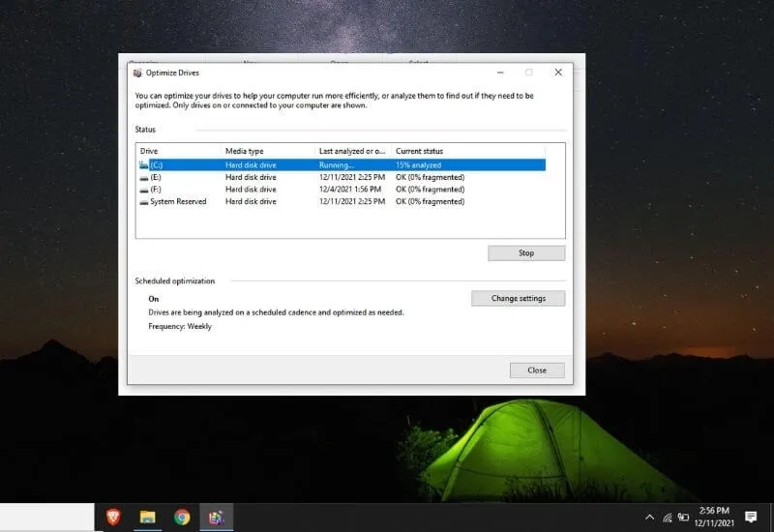Click the Media type column header
Screen dimensions: 774x532
tap(268, 151)
